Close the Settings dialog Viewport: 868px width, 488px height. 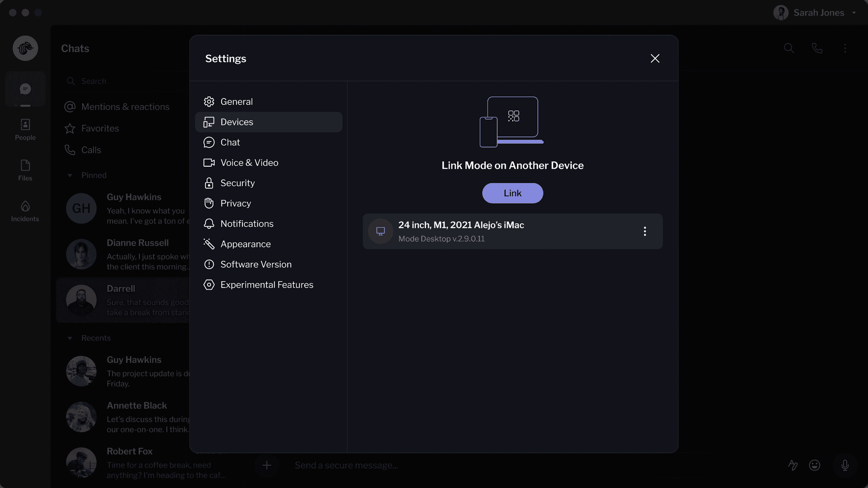[x=655, y=59]
